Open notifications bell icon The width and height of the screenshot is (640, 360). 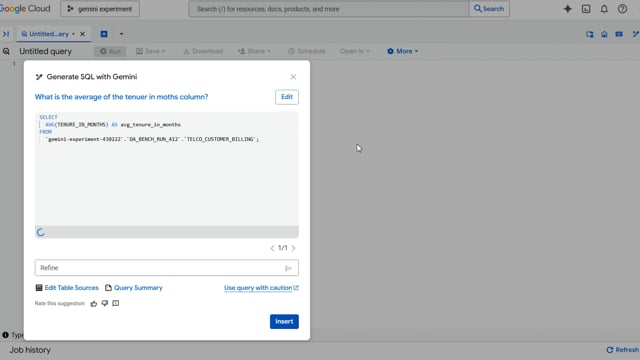click(604, 9)
